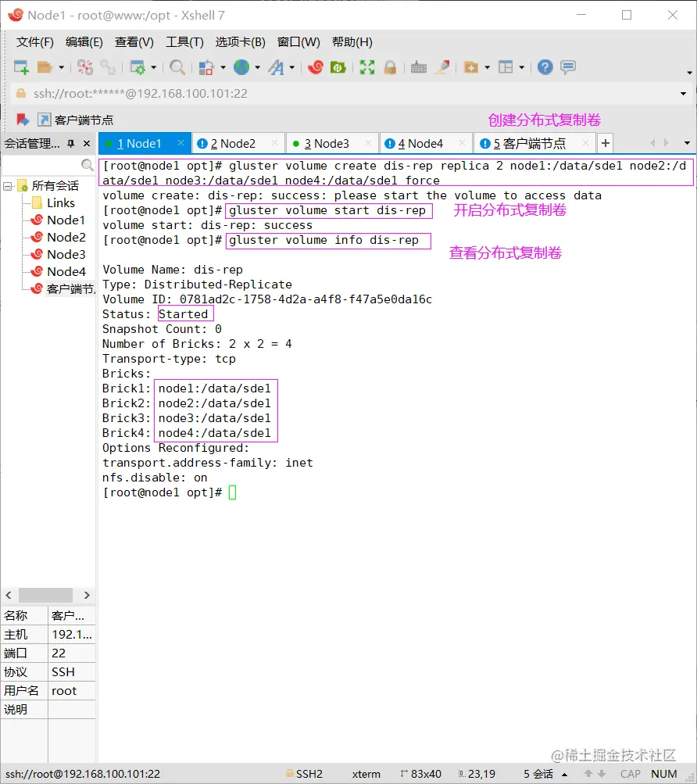Click the session tree scroll right arrow
The height and width of the screenshot is (784, 697).
(x=87, y=595)
